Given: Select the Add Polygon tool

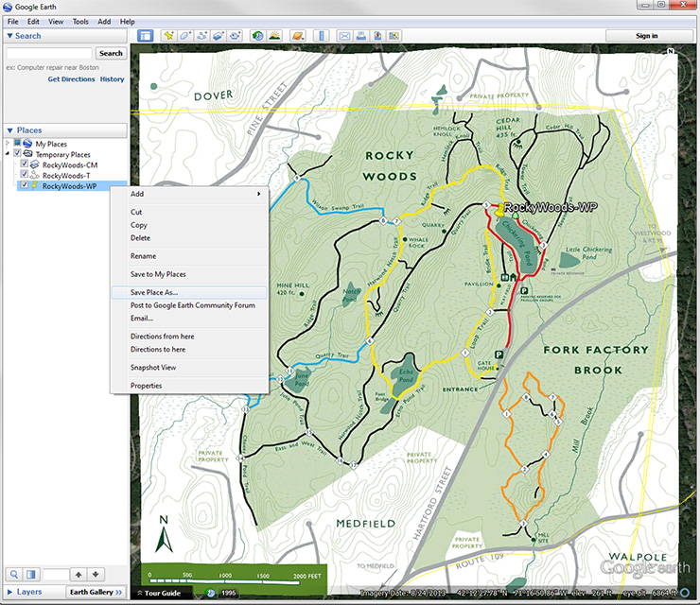Looking at the screenshot, I should [186, 36].
